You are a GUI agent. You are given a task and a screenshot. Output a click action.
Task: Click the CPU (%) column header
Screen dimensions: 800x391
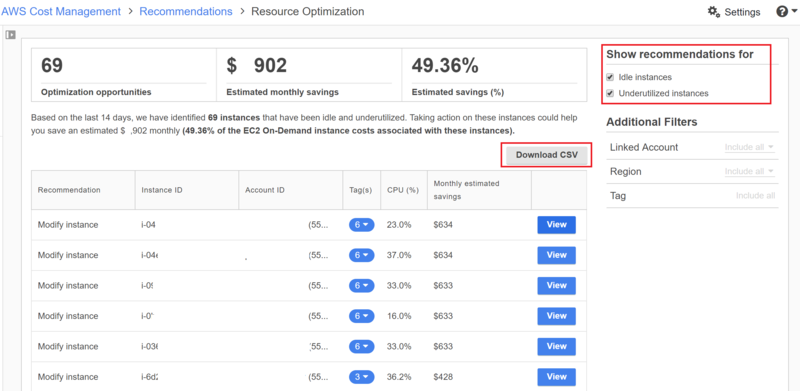pos(403,190)
